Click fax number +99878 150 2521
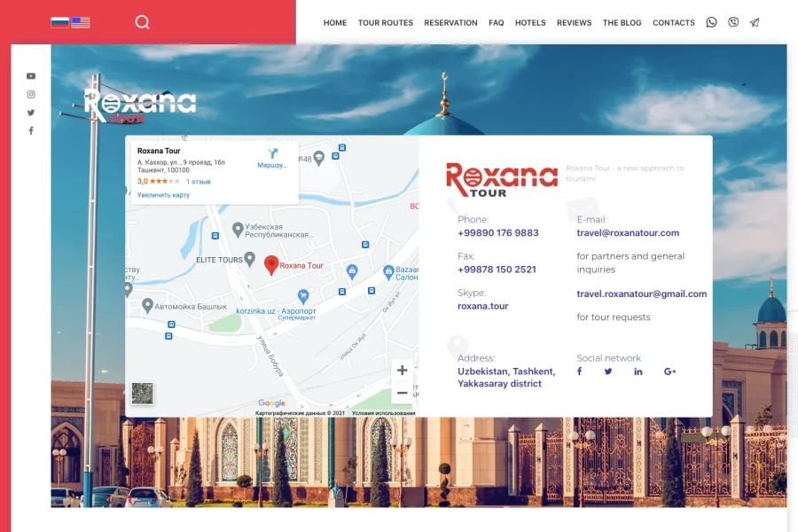 497,270
